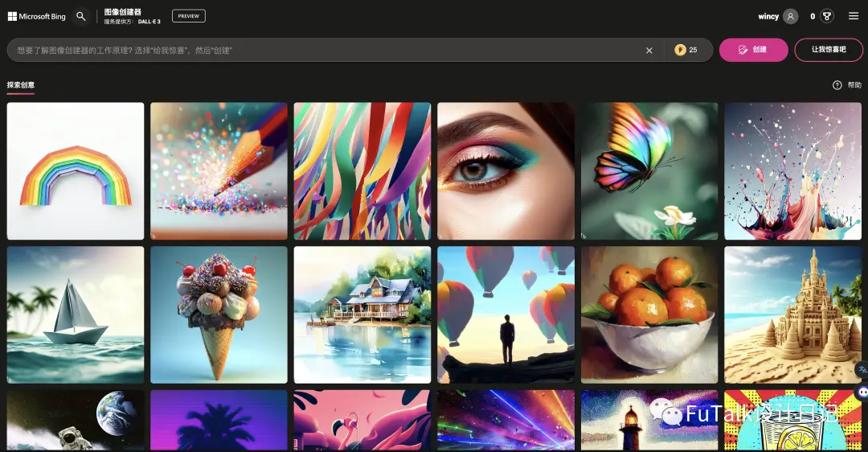
Task: Open the hot air balloons thumbnail
Action: click(x=506, y=314)
